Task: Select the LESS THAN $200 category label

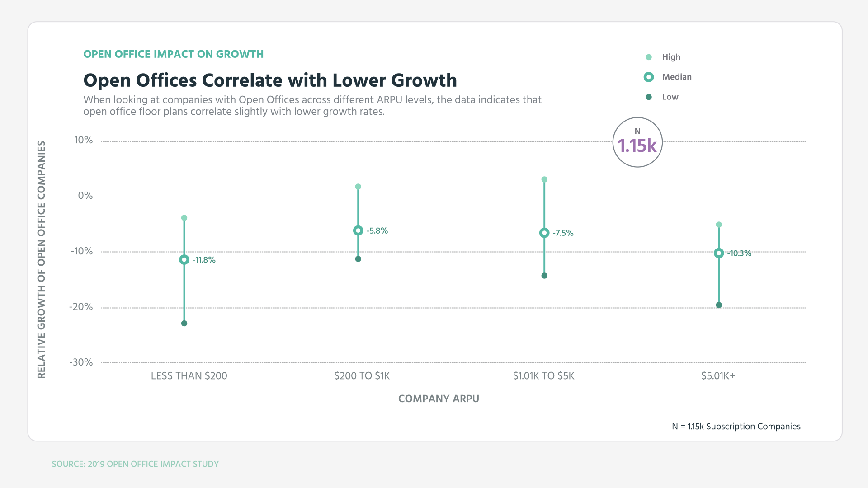Action: [189, 375]
